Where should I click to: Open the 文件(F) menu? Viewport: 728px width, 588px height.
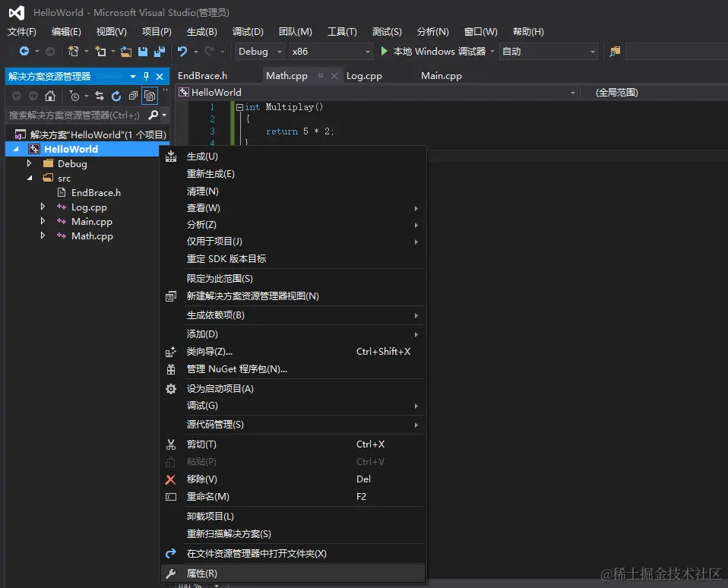point(22,32)
